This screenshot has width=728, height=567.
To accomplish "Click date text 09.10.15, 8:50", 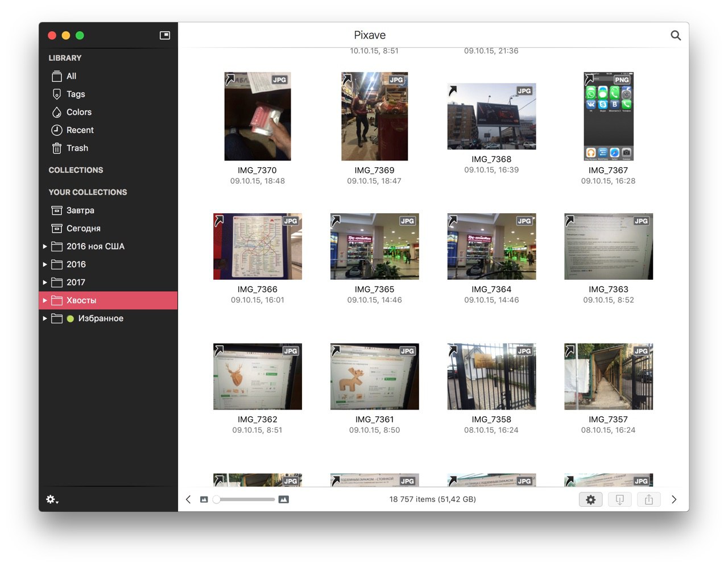I will click(374, 431).
